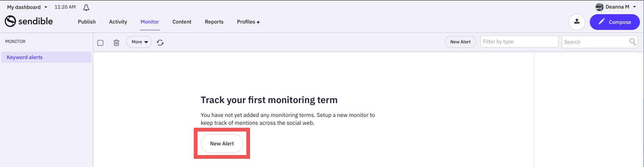Open the notifications bell
Screen dimensions: 644x167
click(86, 8)
